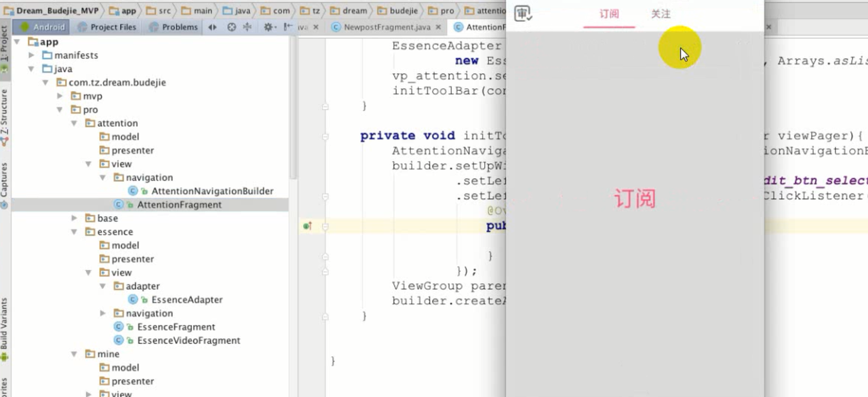Click the 'vp_attention.se' code line
Image resolution: width=868 pixels, height=397 pixels.
[x=448, y=75]
